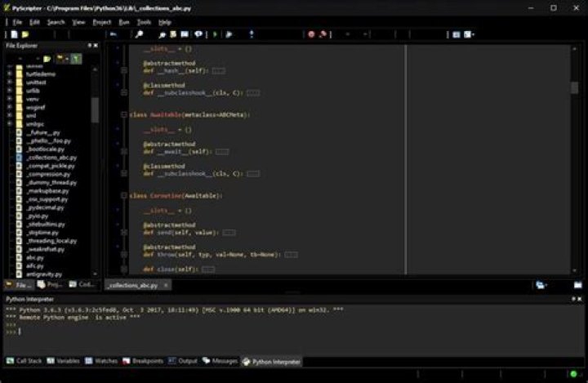This screenshot has width=588, height=383.
Task: Select _compat_pickle.py in File Explorer
Action: 51,166
